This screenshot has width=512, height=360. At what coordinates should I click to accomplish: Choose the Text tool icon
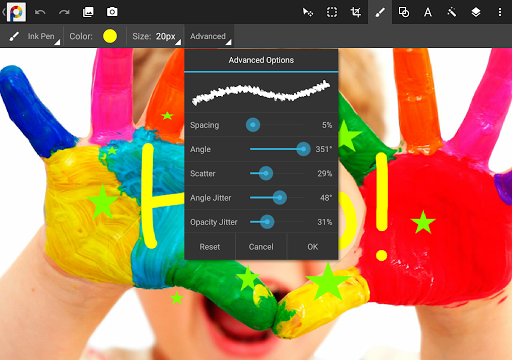[x=428, y=12]
